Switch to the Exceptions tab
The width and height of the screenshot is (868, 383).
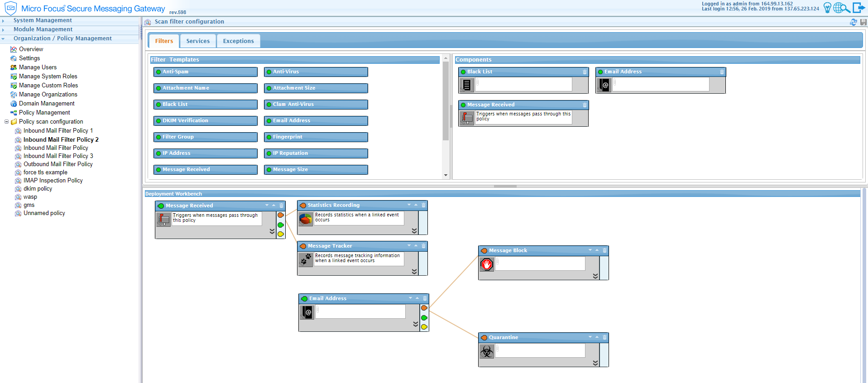pyautogui.click(x=238, y=41)
